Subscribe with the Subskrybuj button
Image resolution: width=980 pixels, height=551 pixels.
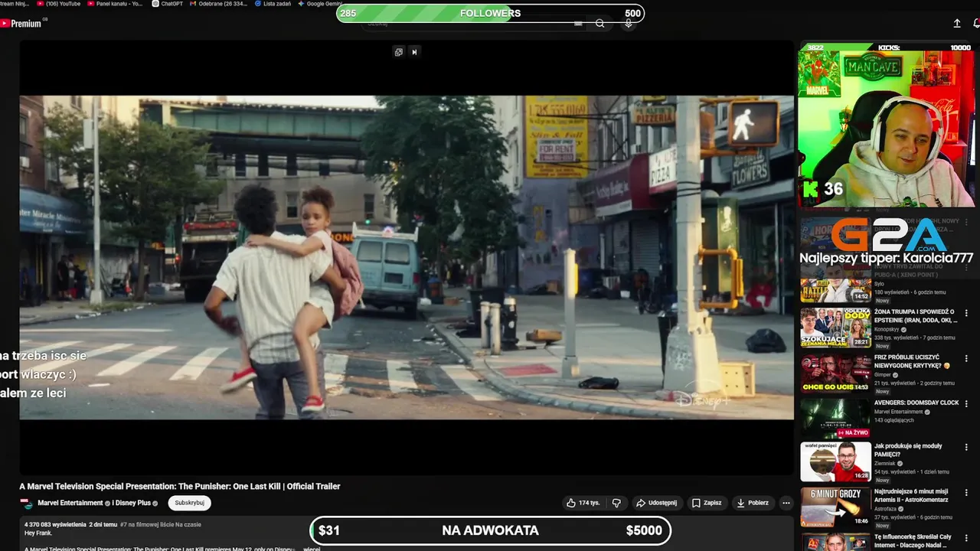coord(189,503)
